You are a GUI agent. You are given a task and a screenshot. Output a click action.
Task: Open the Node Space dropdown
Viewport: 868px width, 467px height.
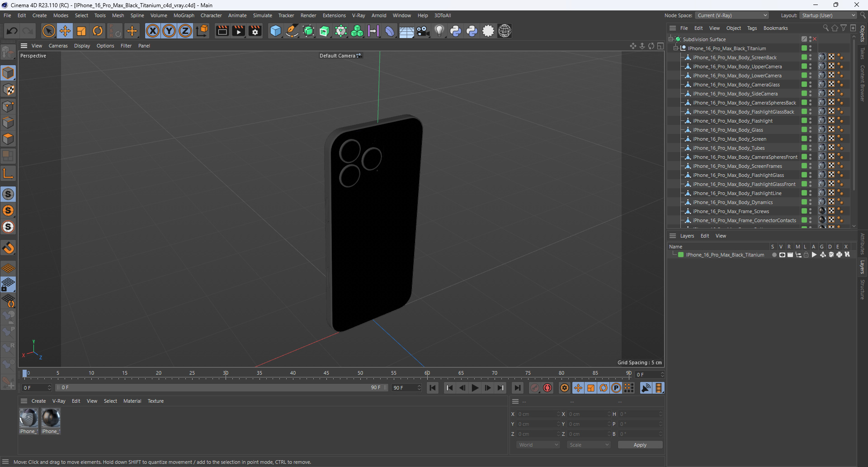point(731,15)
